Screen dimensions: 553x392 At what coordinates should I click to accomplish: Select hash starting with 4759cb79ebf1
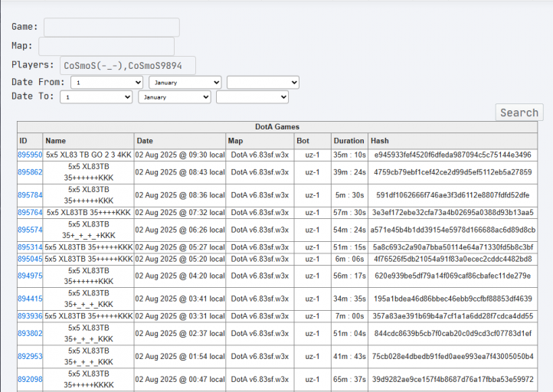coord(453,172)
